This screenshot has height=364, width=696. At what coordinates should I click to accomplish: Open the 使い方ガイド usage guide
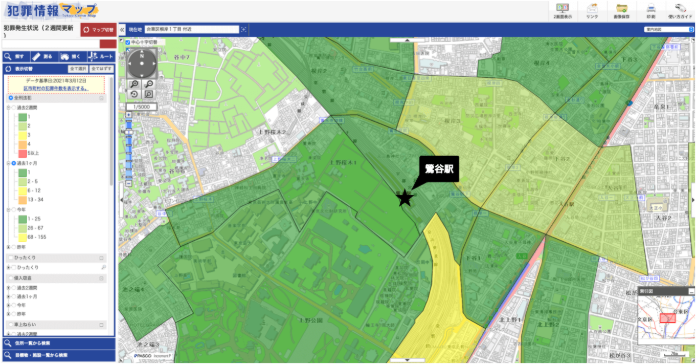click(680, 11)
